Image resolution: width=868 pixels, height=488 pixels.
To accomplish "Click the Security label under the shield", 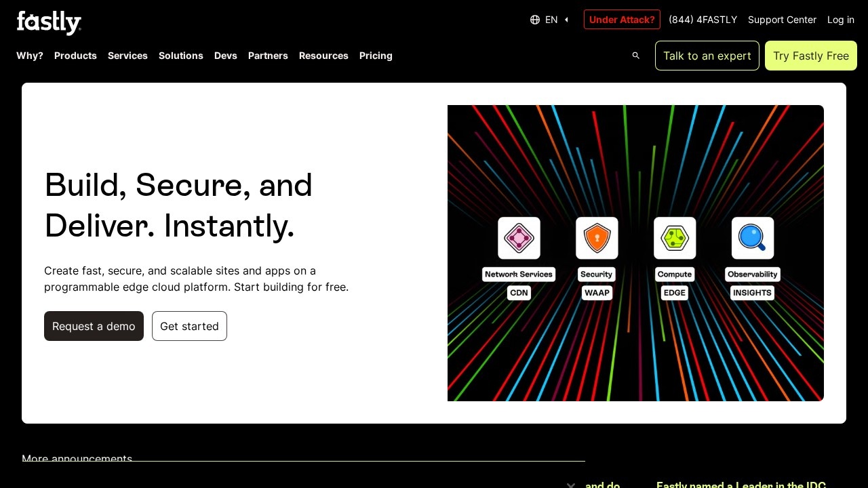I will tap(597, 274).
